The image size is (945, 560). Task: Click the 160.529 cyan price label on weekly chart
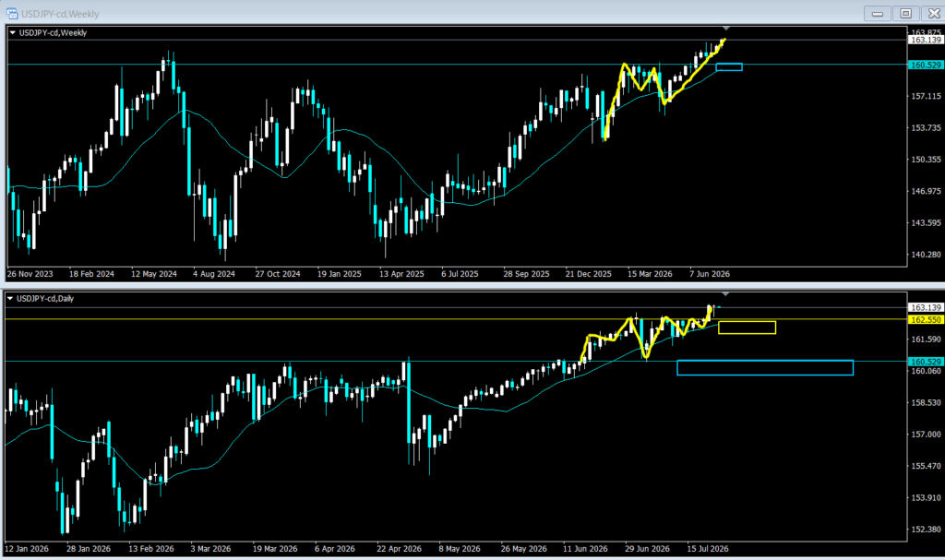(925, 65)
